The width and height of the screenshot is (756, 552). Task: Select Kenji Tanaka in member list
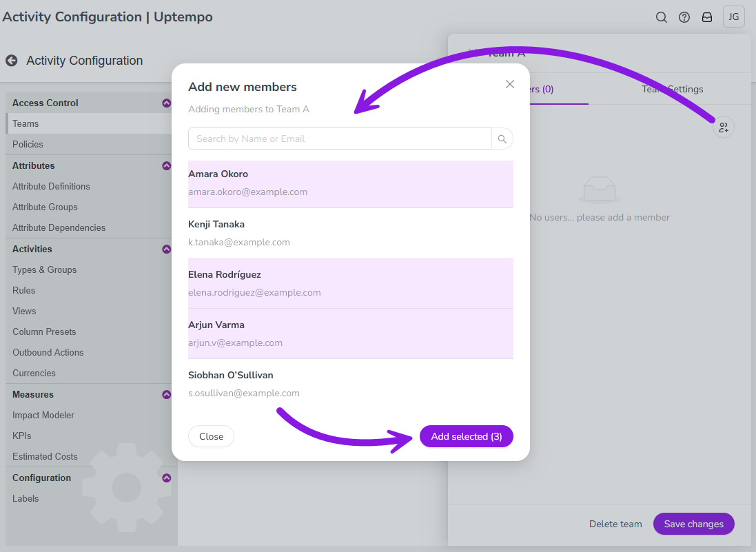[351, 234]
